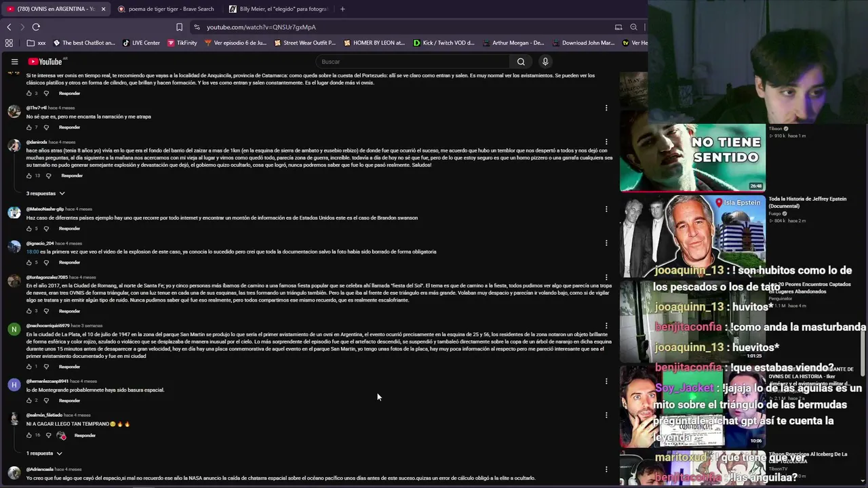
Task: Open options menu for @ignacio_204 comment
Action: [x=606, y=243]
